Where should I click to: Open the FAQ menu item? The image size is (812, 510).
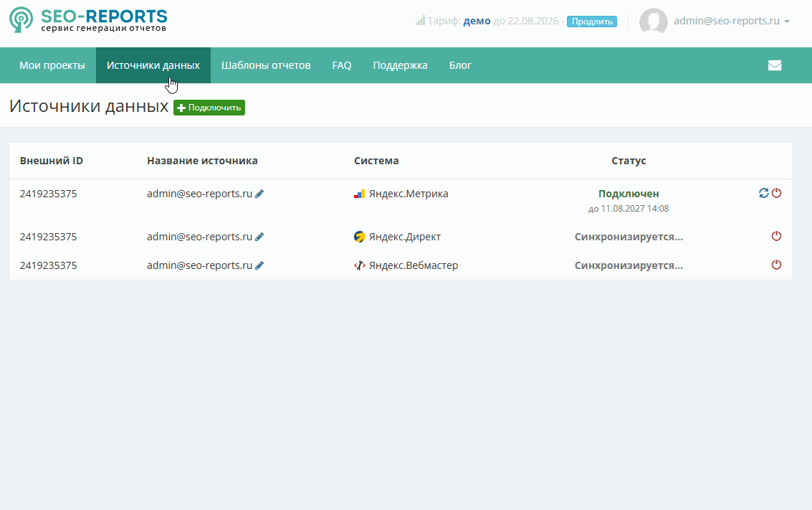point(342,65)
